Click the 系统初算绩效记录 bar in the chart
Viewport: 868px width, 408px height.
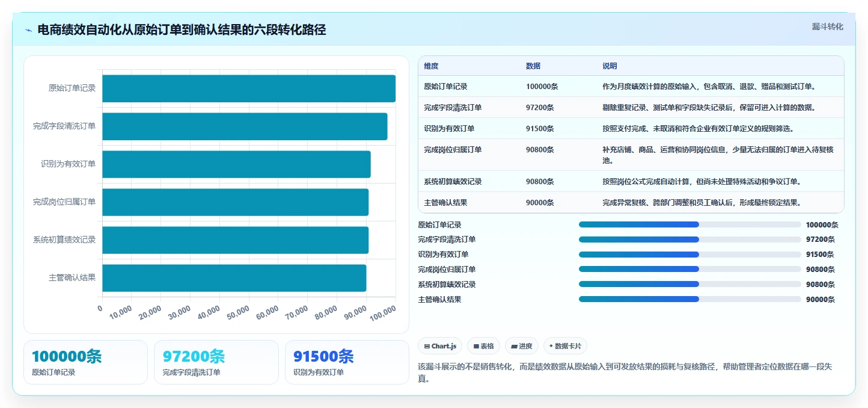pyautogui.click(x=235, y=240)
